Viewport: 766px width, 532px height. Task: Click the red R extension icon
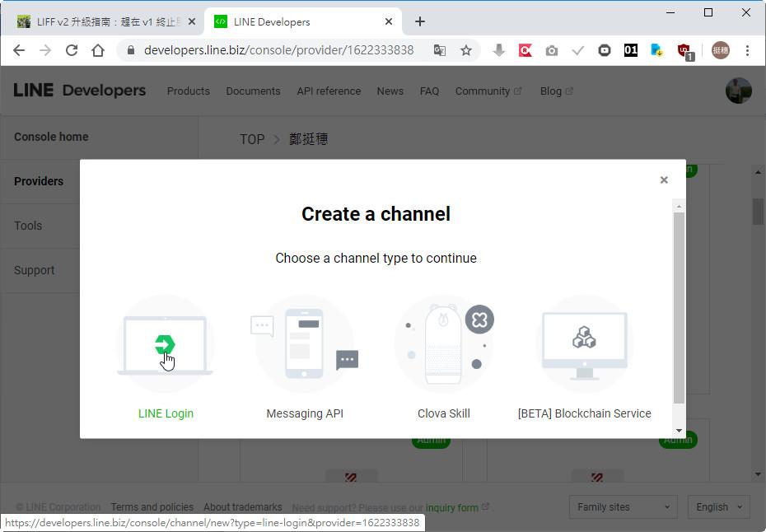tap(525, 50)
